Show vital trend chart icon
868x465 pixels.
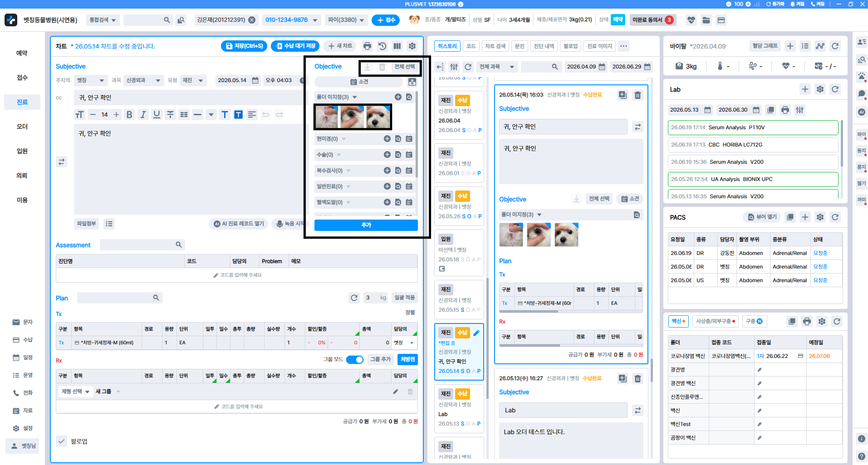820,46
